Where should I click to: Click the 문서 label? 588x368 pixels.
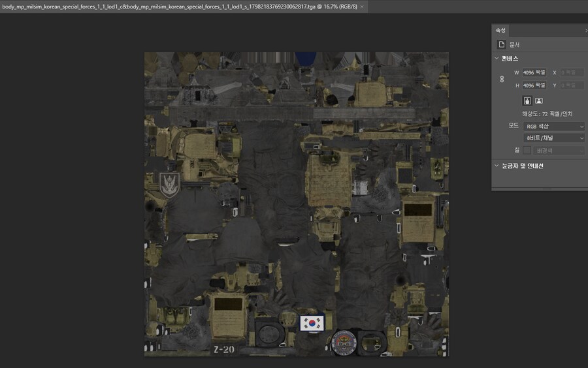[x=515, y=44]
